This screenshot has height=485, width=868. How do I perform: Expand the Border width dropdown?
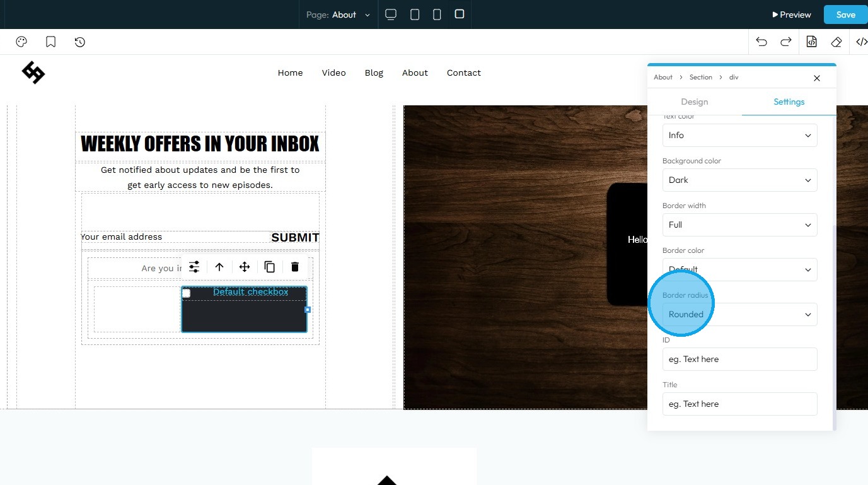pyautogui.click(x=740, y=225)
